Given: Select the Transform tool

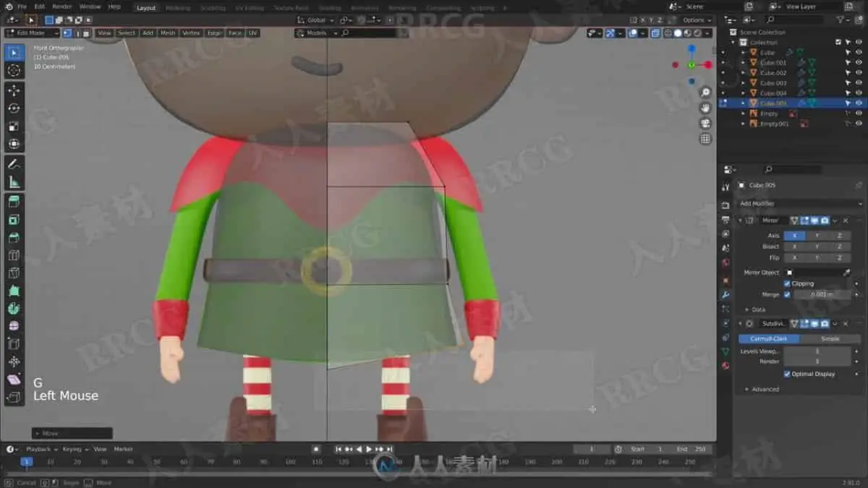Looking at the screenshot, I should 14,143.
